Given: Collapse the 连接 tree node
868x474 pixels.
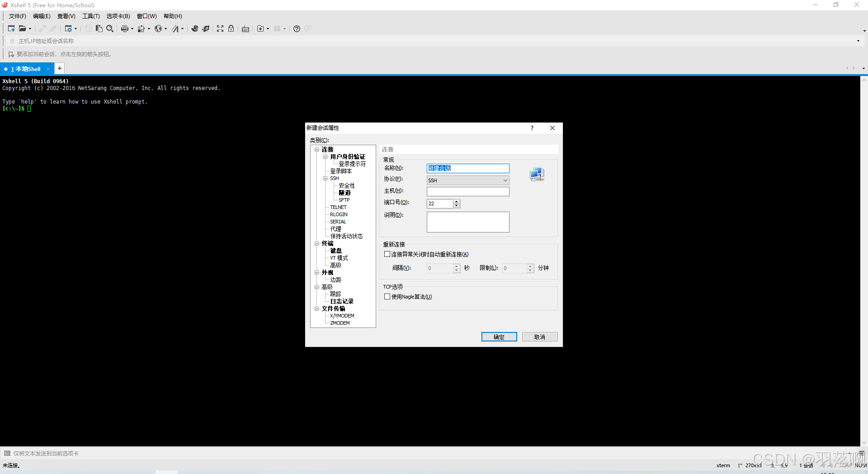Looking at the screenshot, I should [317, 149].
